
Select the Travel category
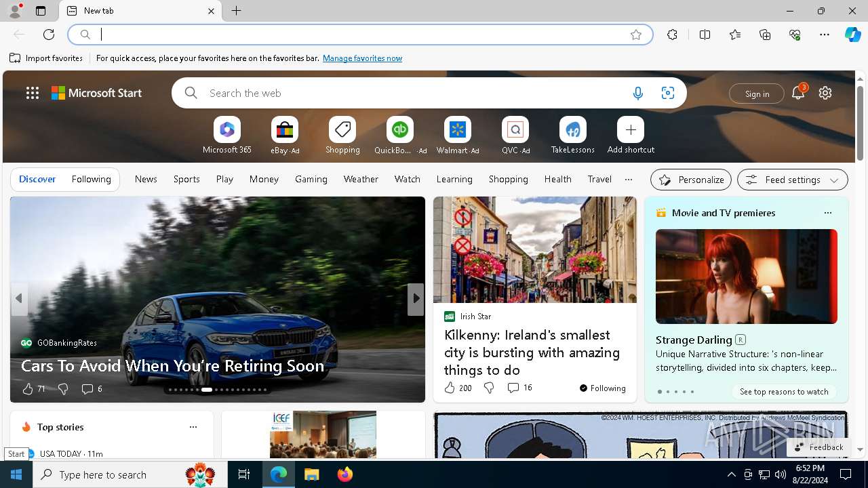(599, 180)
